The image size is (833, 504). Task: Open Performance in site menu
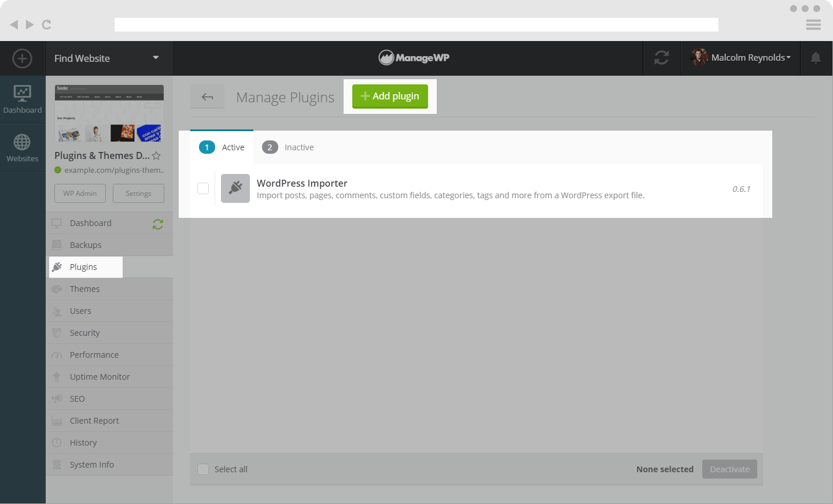point(109,355)
